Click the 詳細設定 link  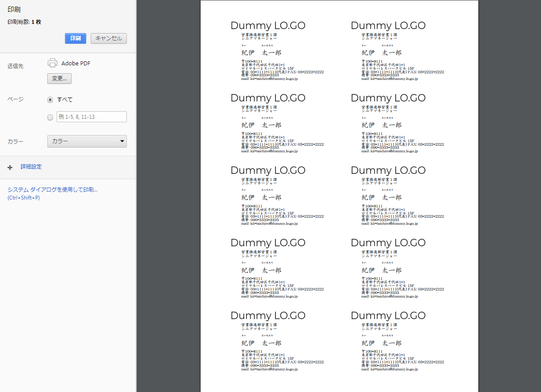point(31,167)
